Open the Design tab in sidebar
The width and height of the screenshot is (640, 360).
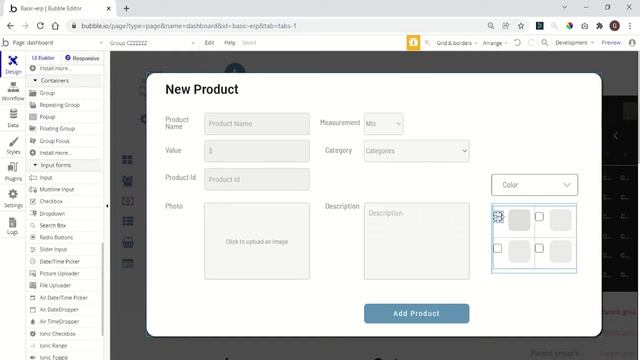tap(13, 64)
